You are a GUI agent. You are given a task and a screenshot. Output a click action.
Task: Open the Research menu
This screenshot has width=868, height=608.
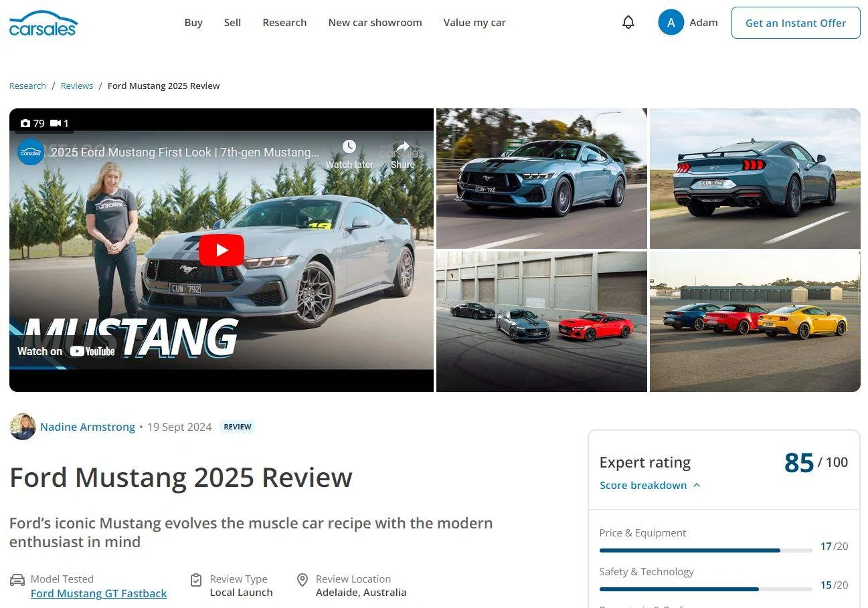click(x=284, y=23)
